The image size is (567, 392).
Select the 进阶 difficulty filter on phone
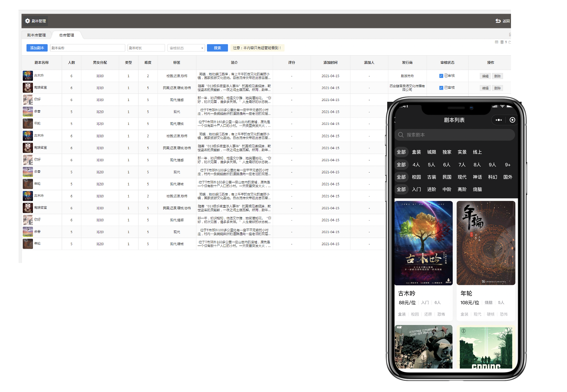[431, 190]
